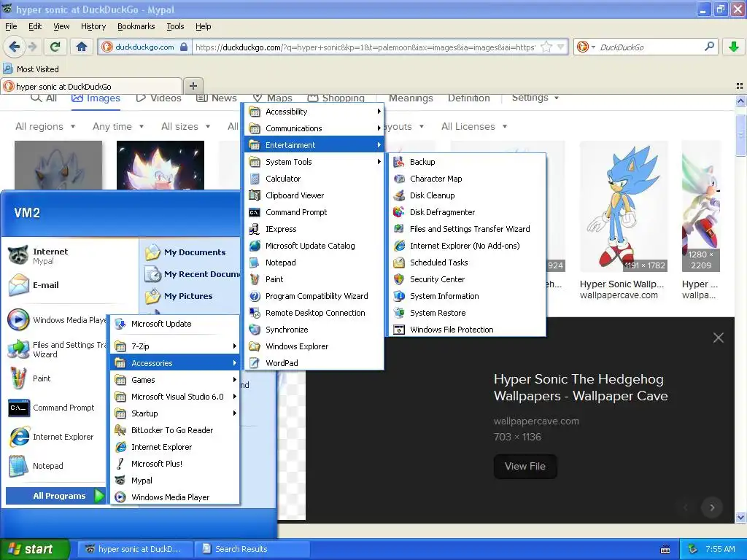
Task: Click the Backup icon in System Tools menu
Action: [x=399, y=162]
